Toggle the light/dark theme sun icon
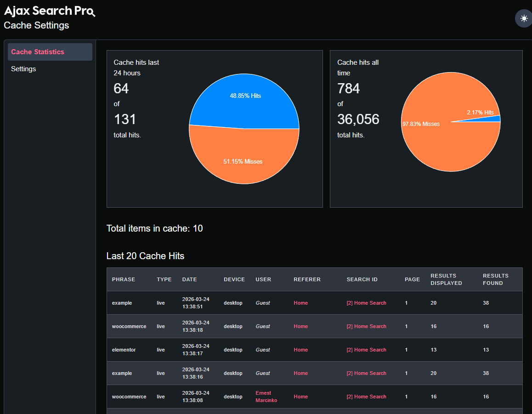532x414 pixels. 524,18
